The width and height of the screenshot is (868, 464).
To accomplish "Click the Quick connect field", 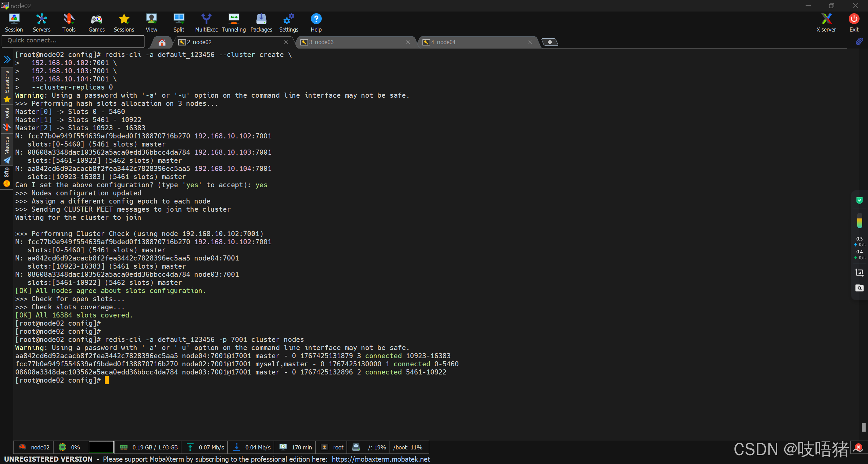I will (x=73, y=41).
